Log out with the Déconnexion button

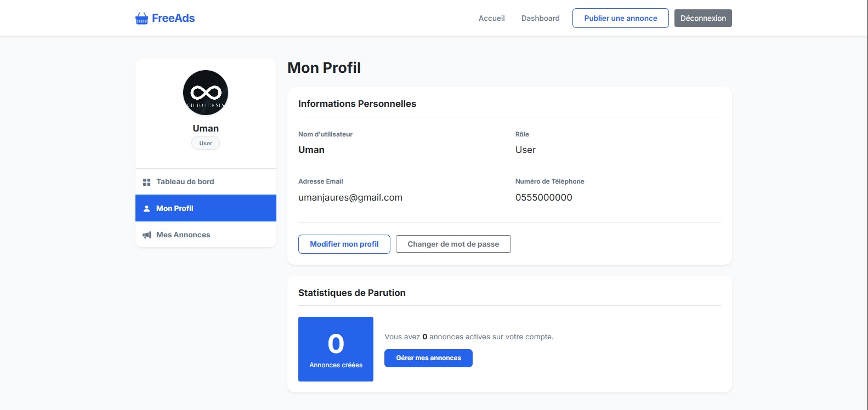(x=703, y=18)
